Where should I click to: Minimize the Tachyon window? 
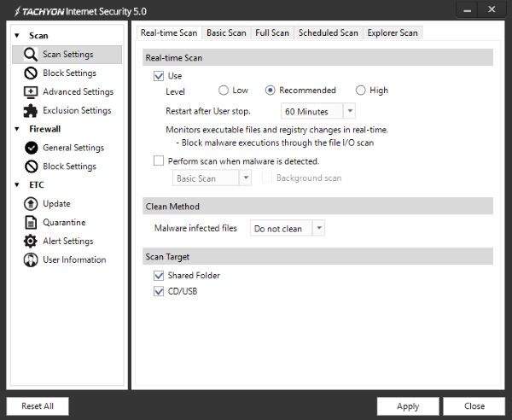[468, 10]
